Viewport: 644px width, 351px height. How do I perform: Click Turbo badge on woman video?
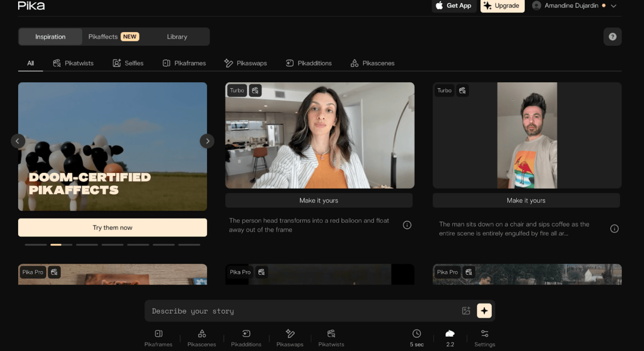tap(237, 90)
